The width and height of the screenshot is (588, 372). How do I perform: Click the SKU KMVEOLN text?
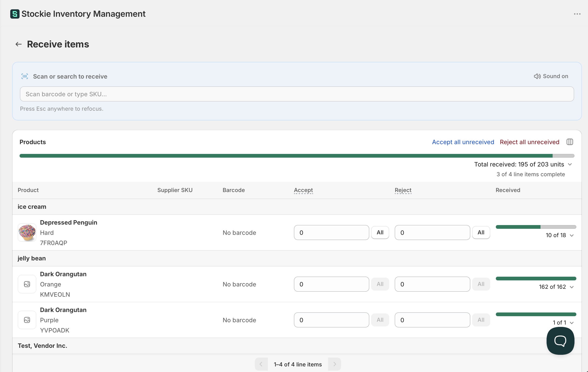click(x=55, y=295)
